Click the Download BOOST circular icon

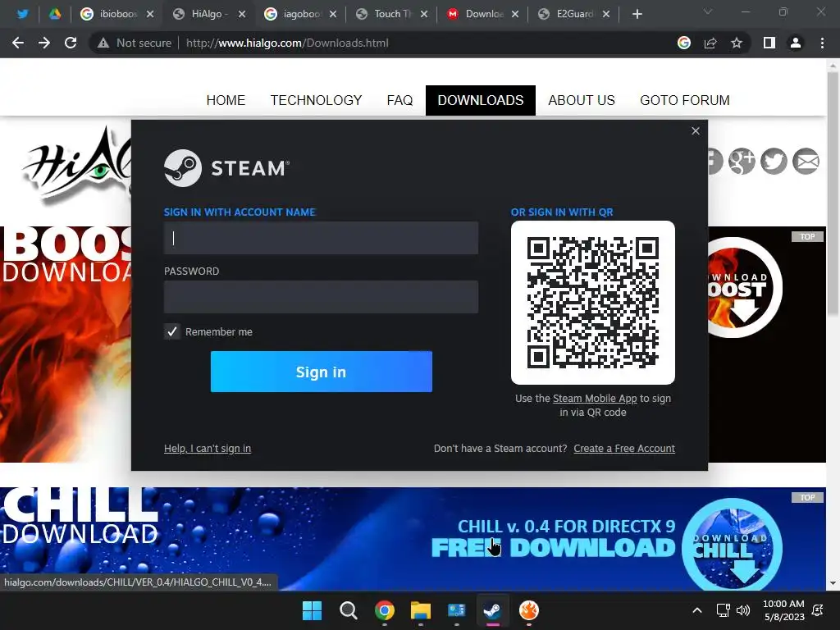[x=745, y=288]
